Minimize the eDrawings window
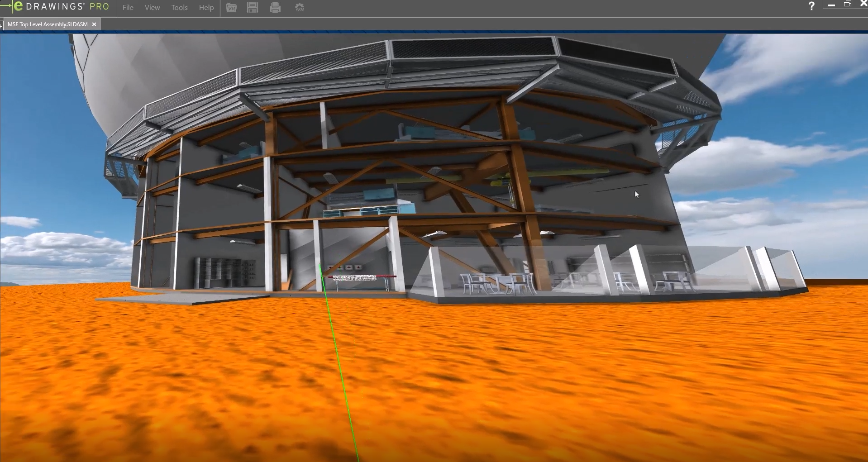This screenshot has width=868, height=462. pos(831,5)
